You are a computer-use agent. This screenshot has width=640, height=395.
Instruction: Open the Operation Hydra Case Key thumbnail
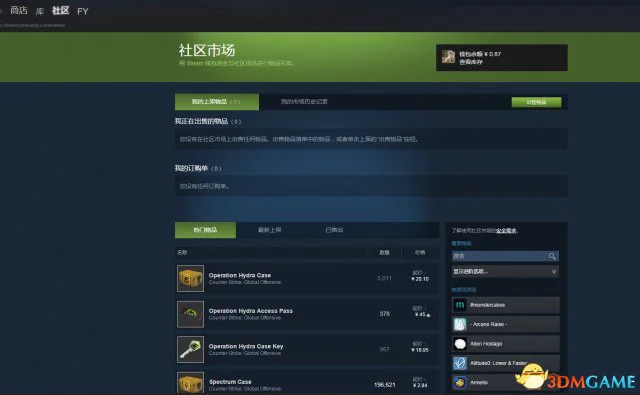[x=190, y=350]
